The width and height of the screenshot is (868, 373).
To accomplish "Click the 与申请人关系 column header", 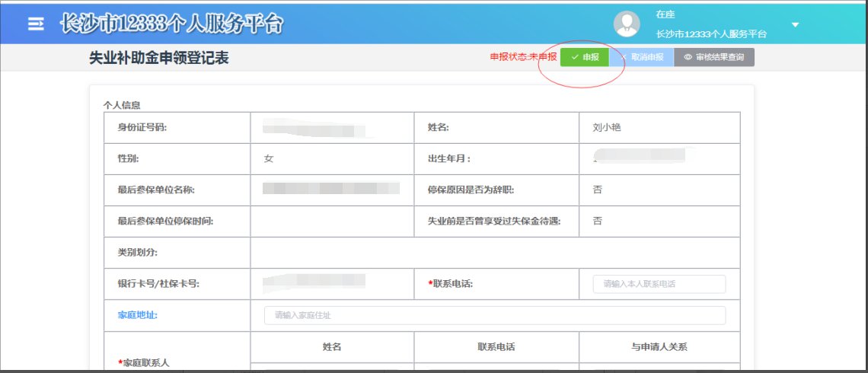I will click(x=659, y=347).
